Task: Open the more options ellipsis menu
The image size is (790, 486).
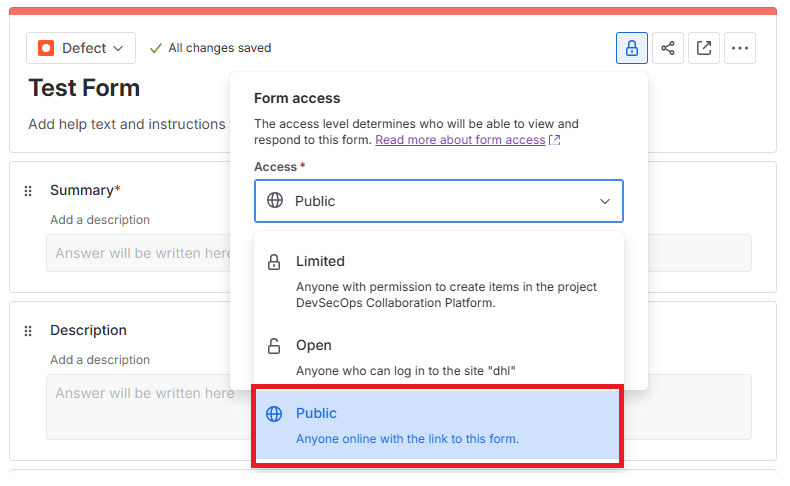Action: click(740, 48)
